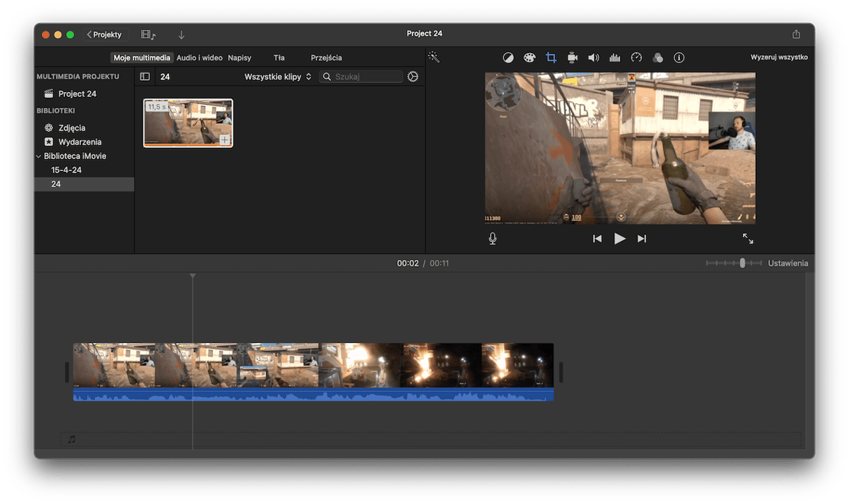The height and width of the screenshot is (504, 849).
Task: Click the background music note icon
Action: [71, 440]
